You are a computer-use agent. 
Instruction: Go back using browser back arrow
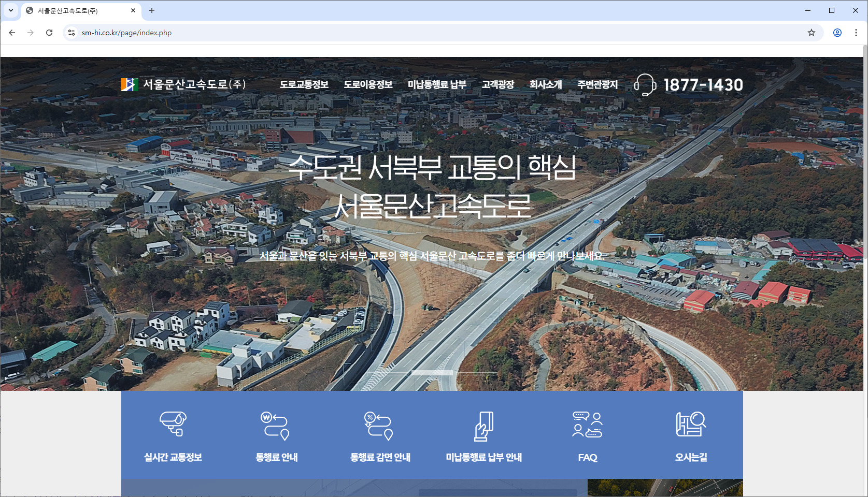click(x=12, y=33)
